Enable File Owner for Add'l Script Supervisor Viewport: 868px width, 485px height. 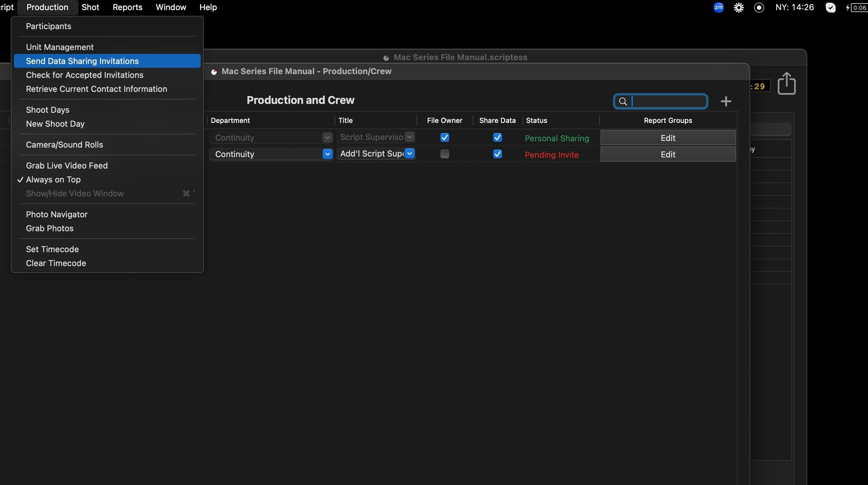(444, 154)
